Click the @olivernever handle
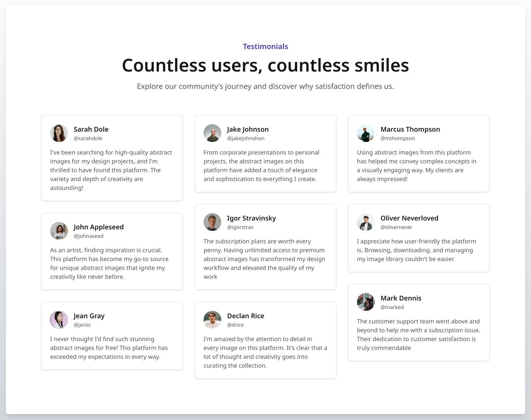Screen dimensions: 531x420 [x=396, y=227]
